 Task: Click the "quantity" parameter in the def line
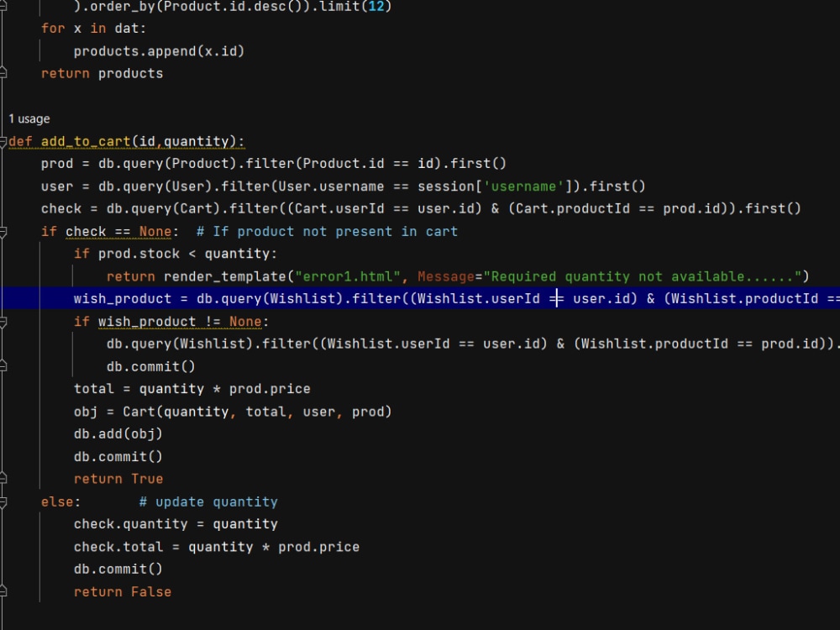196,141
